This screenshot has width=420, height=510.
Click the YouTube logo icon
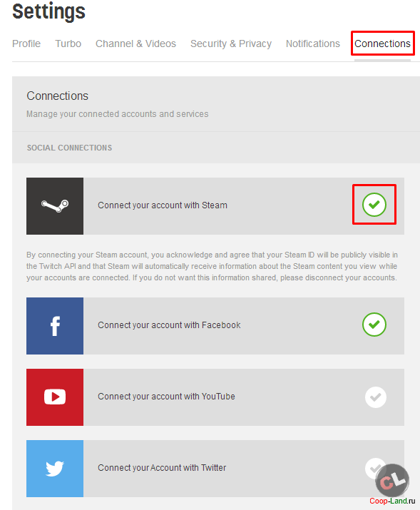click(55, 397)
